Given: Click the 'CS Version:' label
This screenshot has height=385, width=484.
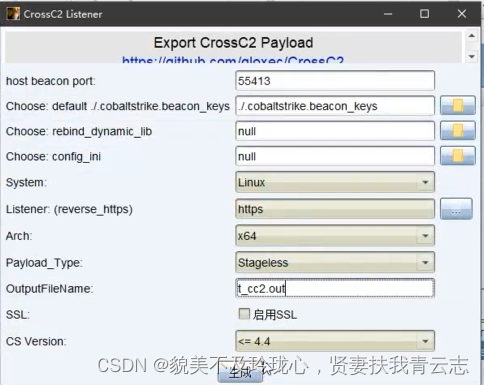Looking at the screenshot, I should point(36,341).
